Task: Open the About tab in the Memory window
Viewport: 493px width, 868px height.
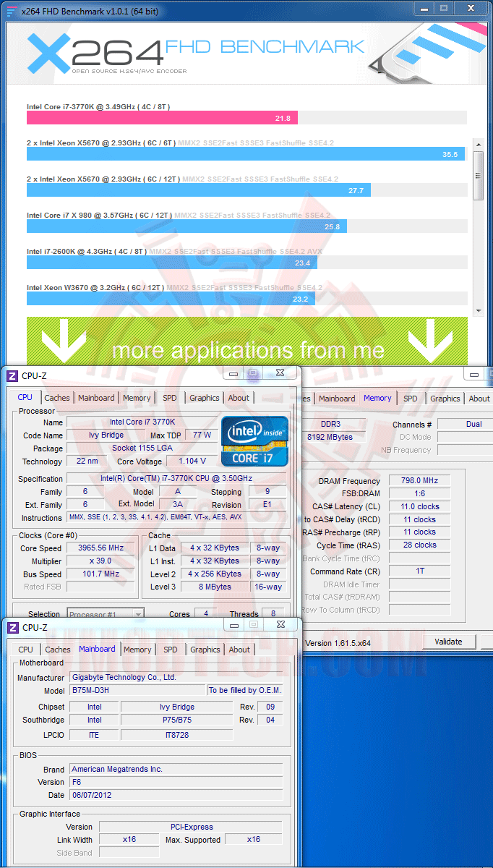Action: tap(479, 399)
